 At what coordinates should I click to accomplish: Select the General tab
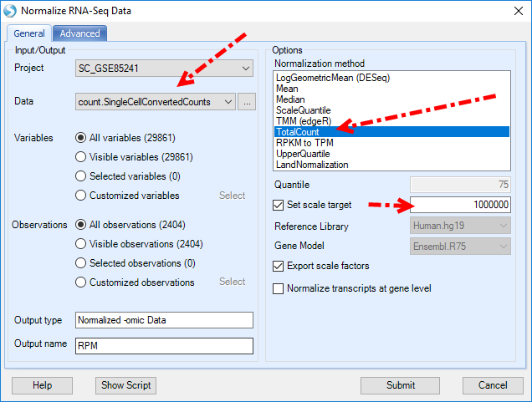click(x=29, y=33)
